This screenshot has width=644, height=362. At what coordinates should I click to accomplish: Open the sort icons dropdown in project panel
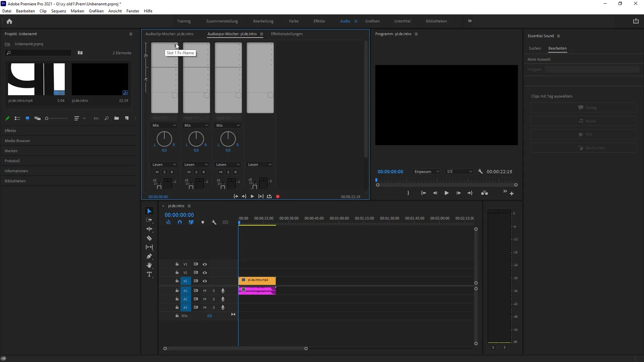pos(79,118)
